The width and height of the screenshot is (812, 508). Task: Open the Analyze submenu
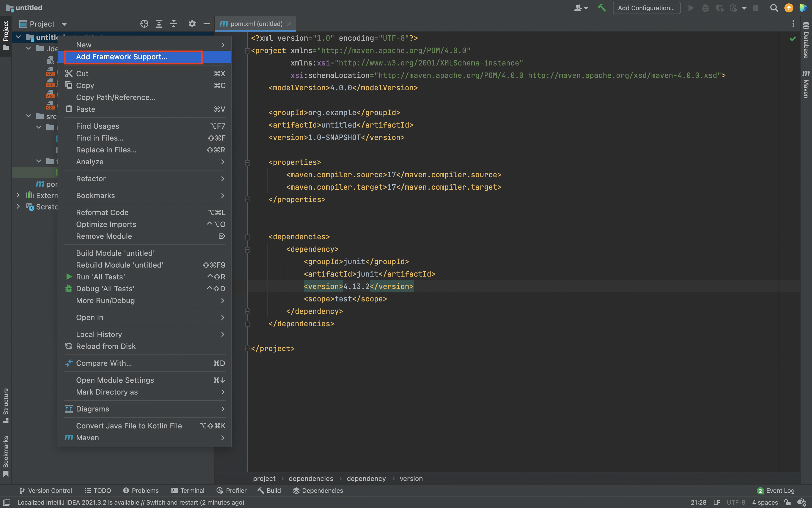point(145,162)
